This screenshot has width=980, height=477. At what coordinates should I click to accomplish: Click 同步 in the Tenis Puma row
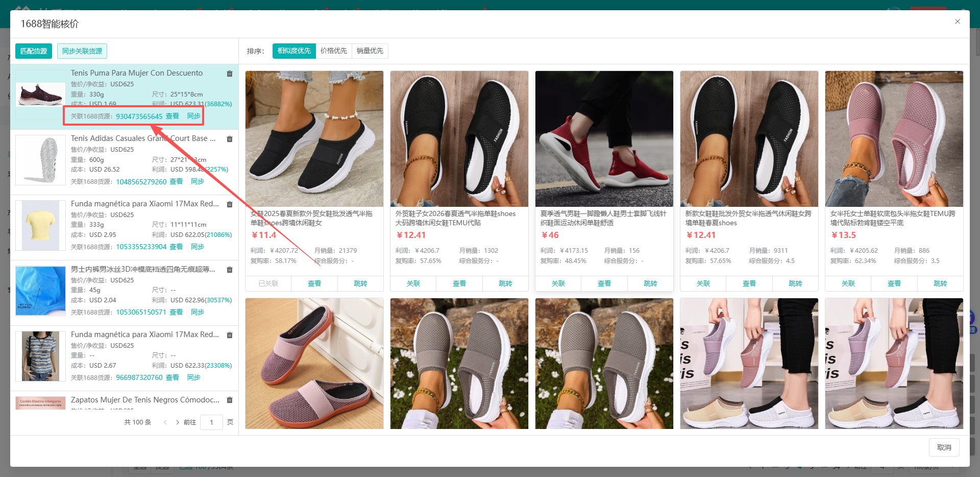pos(194,116)
